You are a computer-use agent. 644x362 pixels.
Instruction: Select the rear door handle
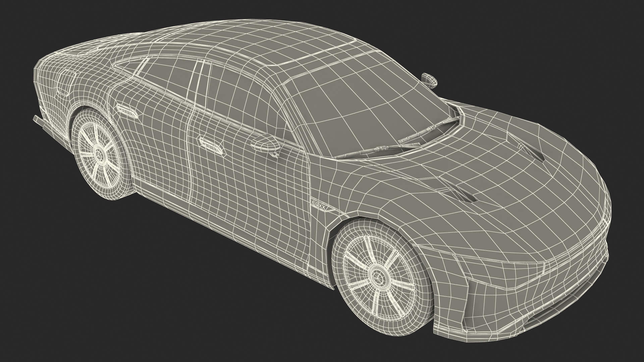click(127, 110)
